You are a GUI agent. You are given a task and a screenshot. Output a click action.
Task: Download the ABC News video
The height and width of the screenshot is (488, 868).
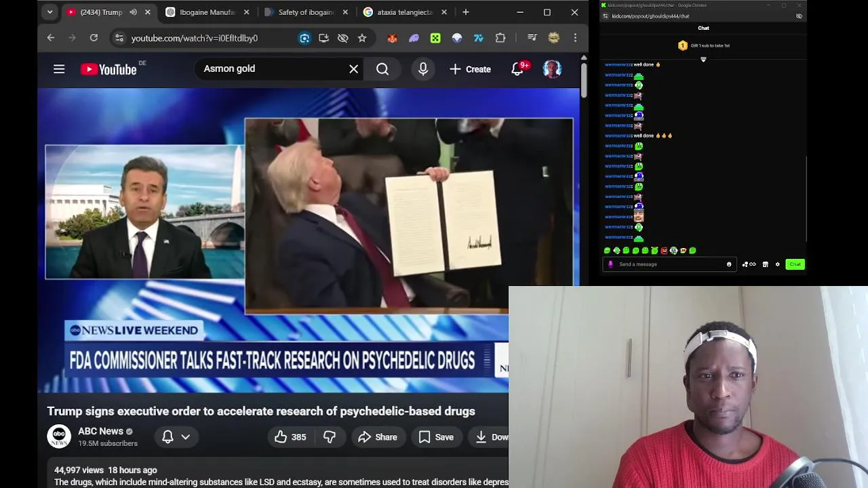490,437
